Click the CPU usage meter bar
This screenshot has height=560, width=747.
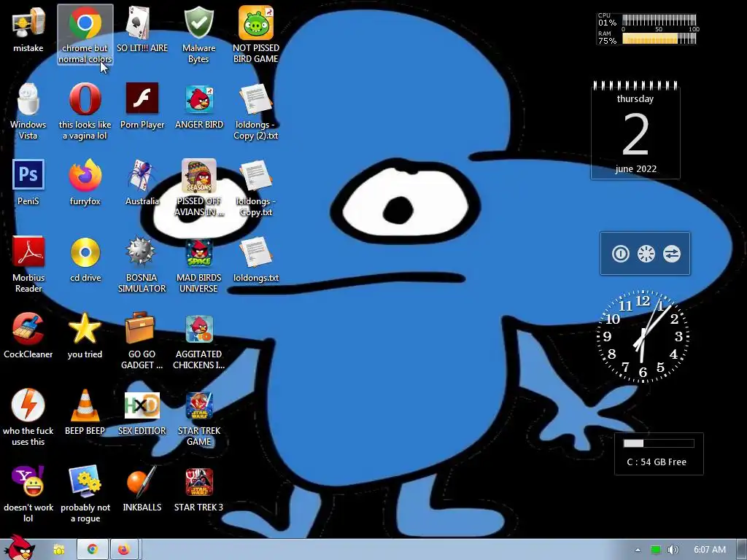pyautogui.click(x=659, y=20)
